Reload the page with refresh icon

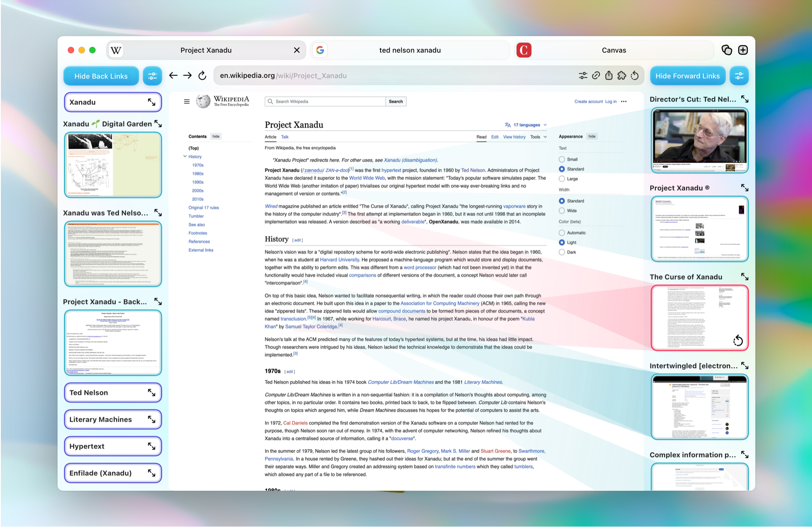(x=202, y=75)
